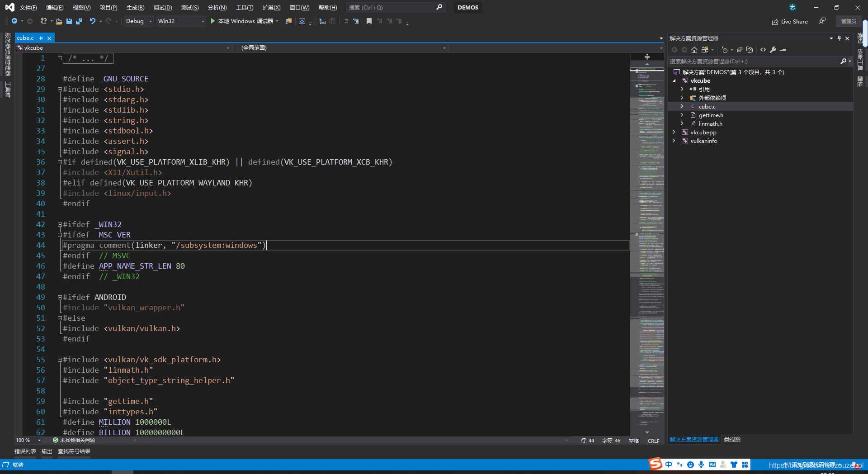The height and width of the screenshot is (474, 868).
Task: Toggle Sogou Chinese/English 中 mode
Action: click(668, 465)
